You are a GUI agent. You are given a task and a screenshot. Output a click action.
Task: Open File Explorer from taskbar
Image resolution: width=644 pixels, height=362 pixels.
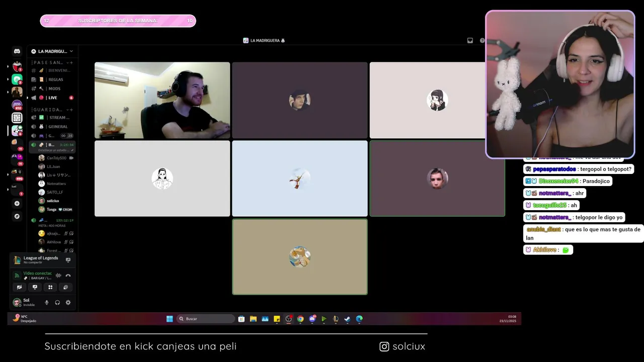click(x=253, y=319)
